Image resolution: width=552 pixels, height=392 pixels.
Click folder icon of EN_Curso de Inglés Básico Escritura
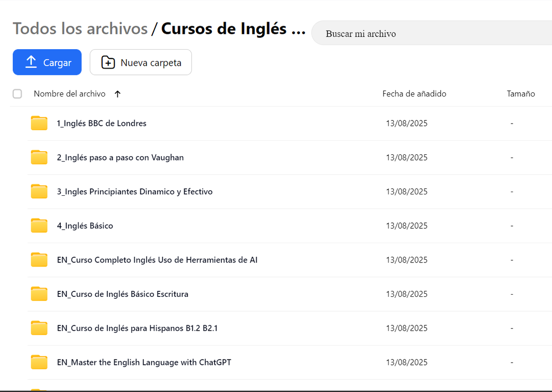(x=39, y=294)
